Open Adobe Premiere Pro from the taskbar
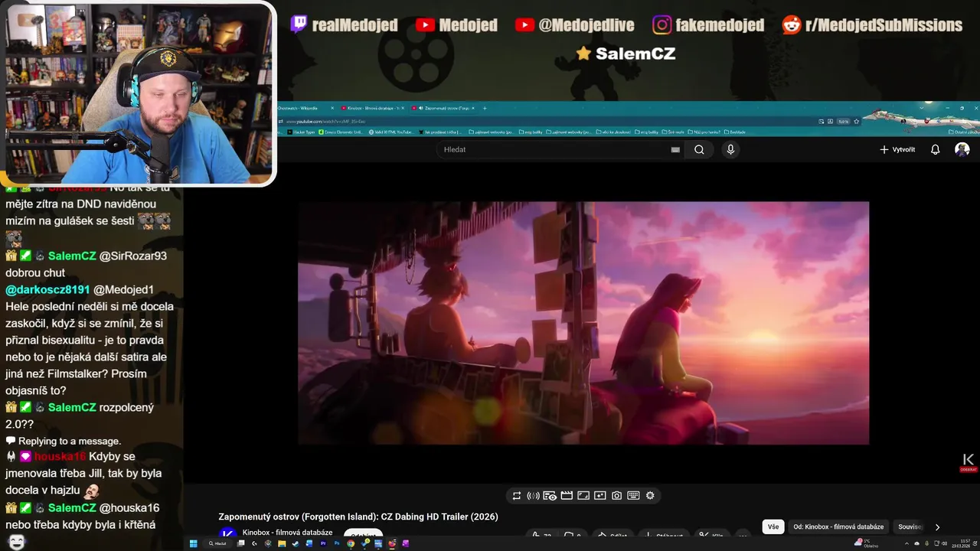 pos(323,543)
